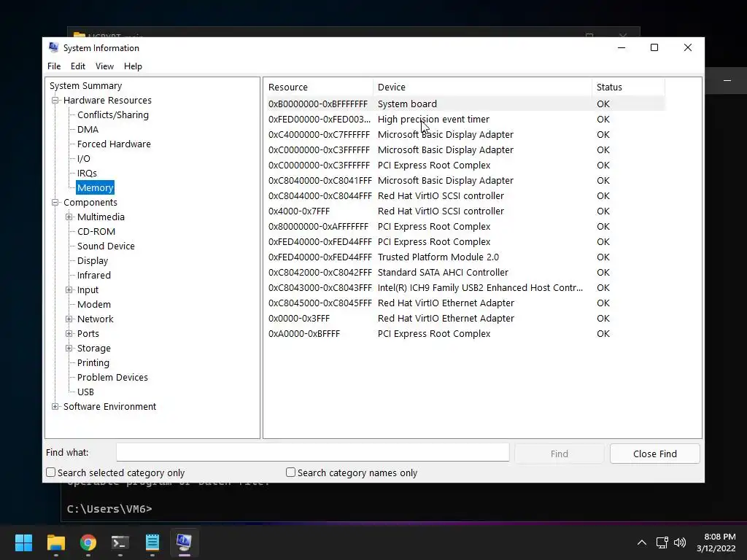Viewport: 747px width, 560px height.
Task: Select the Intel(R) ICH9 Family USB2 row
Action: pyautogui.click(x=465, y=287)
